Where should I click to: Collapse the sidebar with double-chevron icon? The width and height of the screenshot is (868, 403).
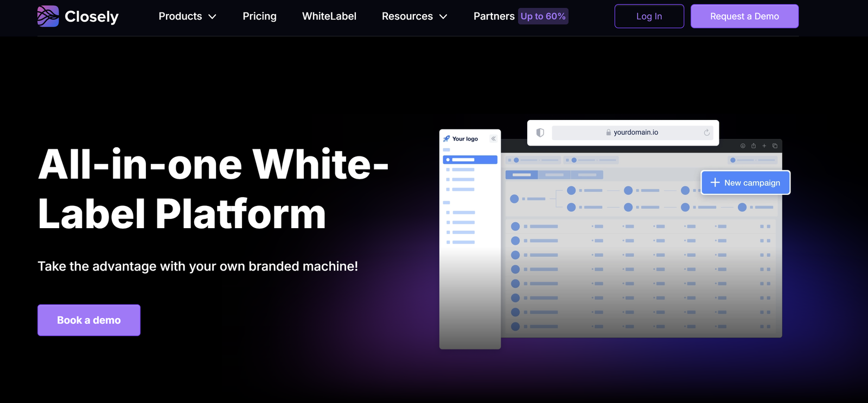click(x=493, y=138)
